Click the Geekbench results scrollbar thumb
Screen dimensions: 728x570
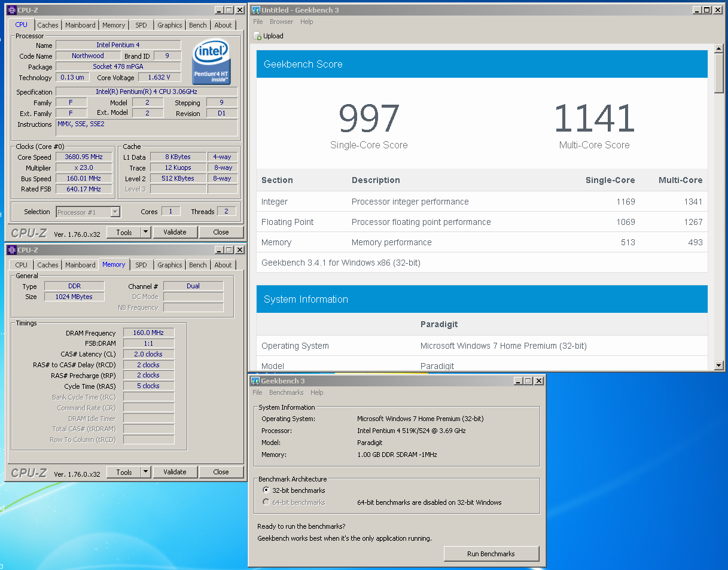point(719,72)
